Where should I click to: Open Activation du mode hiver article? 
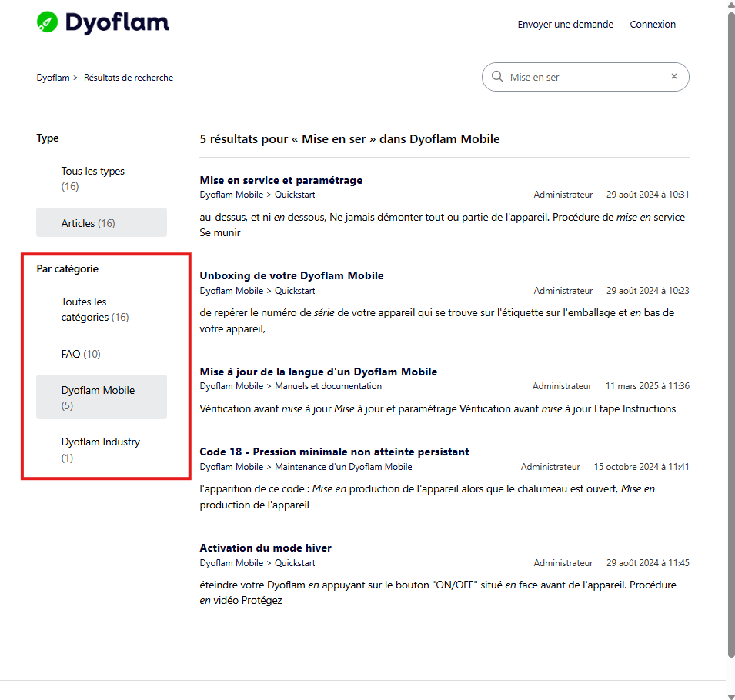click(266, 548)
